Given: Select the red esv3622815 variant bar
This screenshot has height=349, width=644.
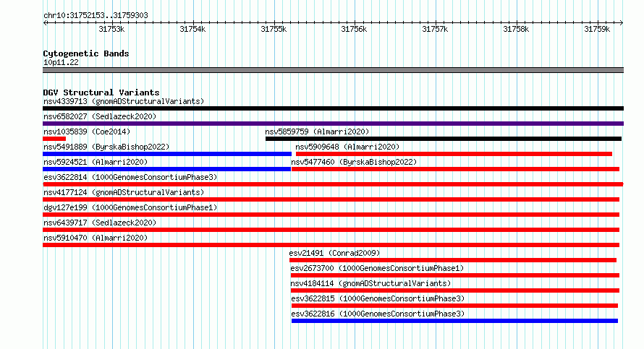Looking at the screenshot, I should tap(454, 306).
